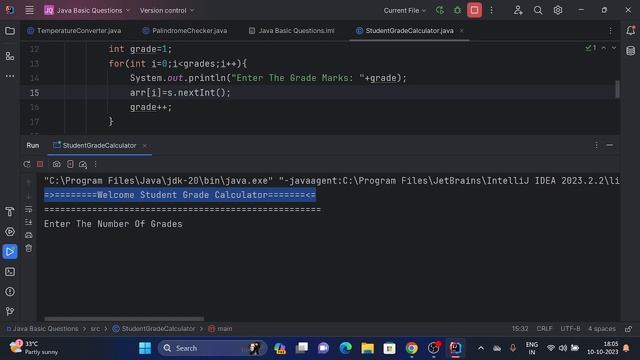The width and height of the screenshot is (640, 360).
Task: Click the Rerun icon in top toolbar
Action: coord(440,10)
